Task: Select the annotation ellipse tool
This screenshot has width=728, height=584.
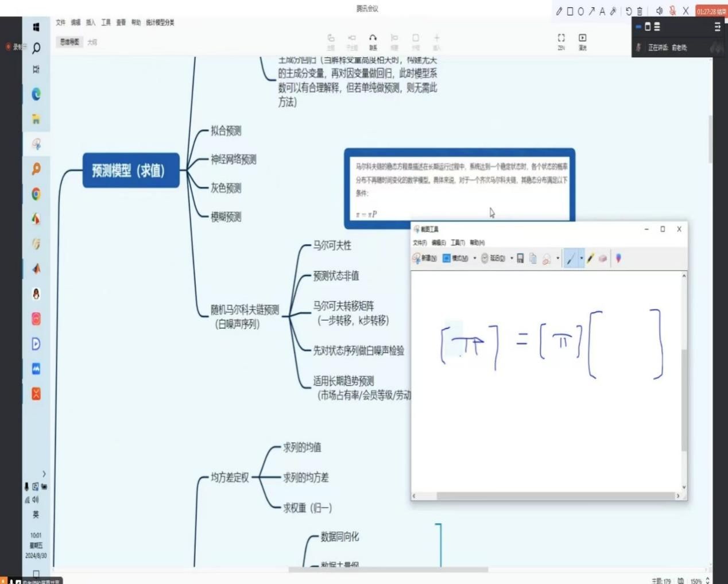Action: [580, 11]
